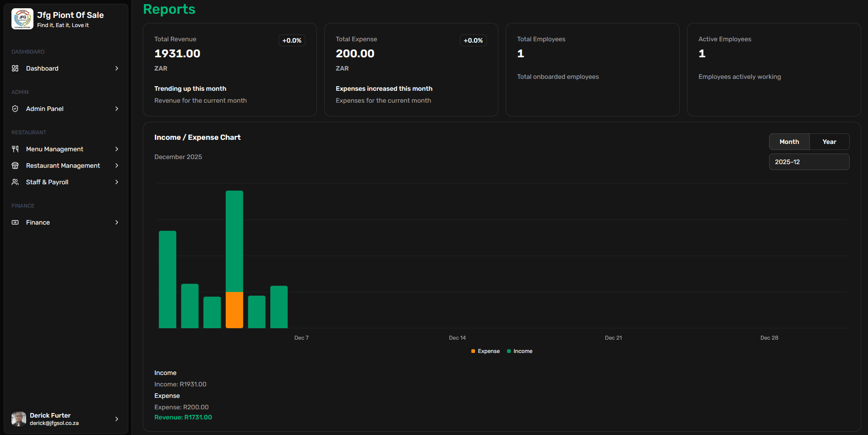
Task: Open the JFG company logo
Action: (22, 19)
